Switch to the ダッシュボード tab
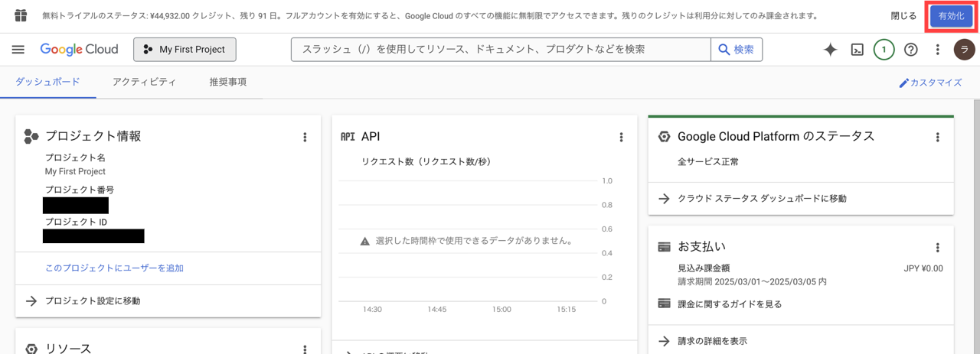The height and width of the screenshot is (354, 980). point(47,82)
